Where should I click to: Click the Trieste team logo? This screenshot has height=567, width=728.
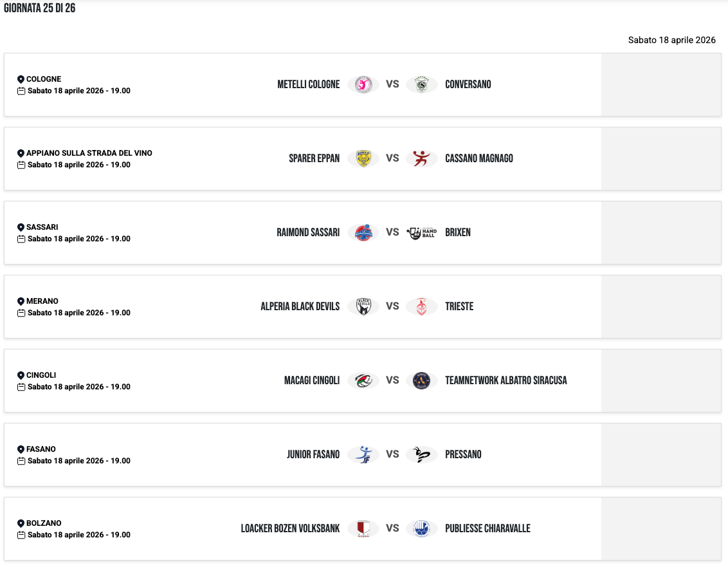pos(421,306)
